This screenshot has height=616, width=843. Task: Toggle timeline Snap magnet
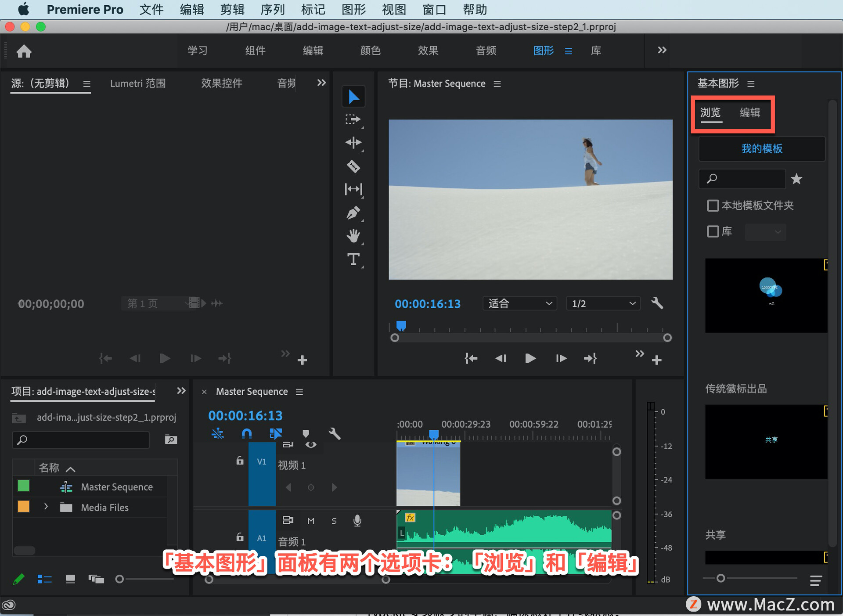tap(247, 434)
